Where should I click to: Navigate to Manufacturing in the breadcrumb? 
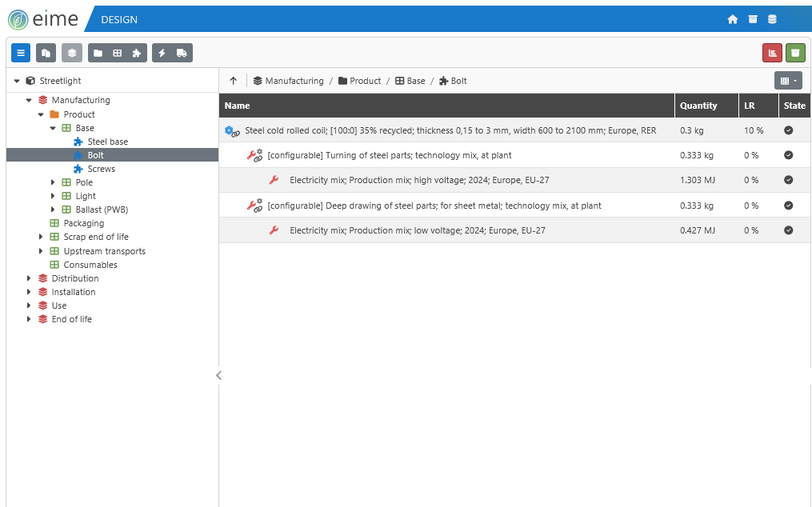tap(289, 81)
